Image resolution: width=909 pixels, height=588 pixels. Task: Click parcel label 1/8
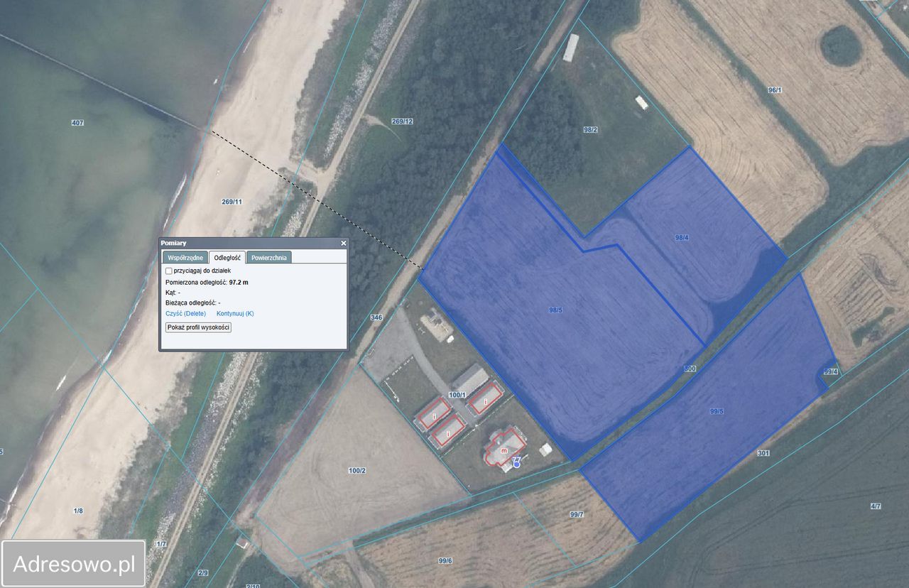coord(78,511)
